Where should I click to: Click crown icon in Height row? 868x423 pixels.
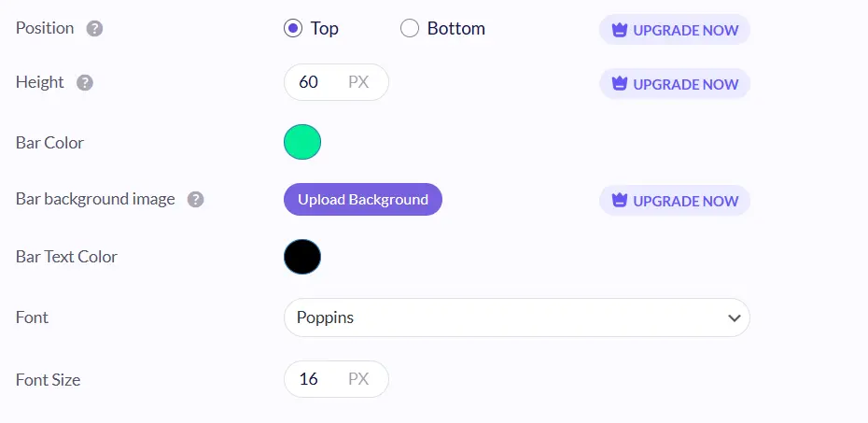[619, 84]
